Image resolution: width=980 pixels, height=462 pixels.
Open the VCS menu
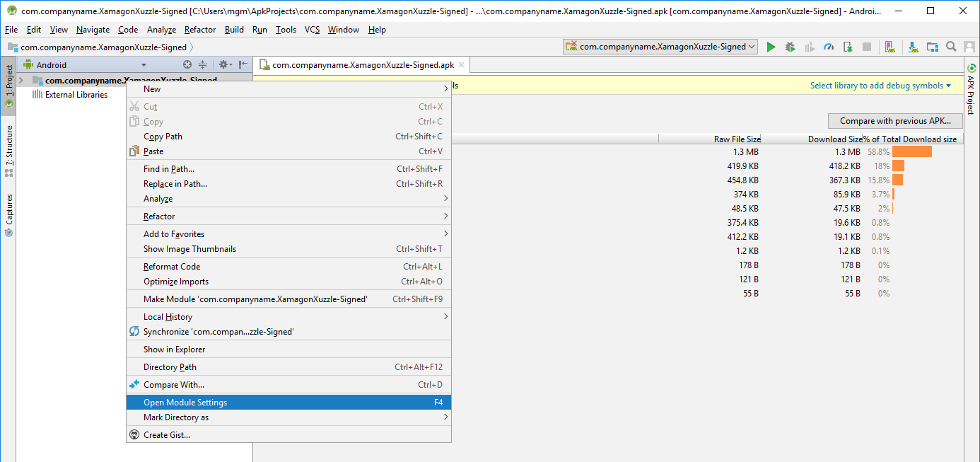[x=313, y=30]
